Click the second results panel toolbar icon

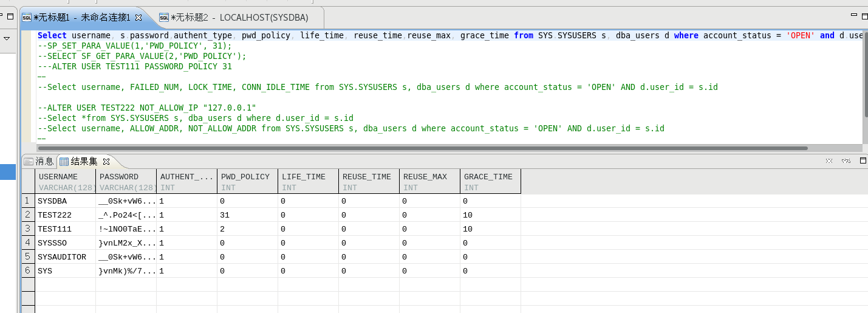846,161
